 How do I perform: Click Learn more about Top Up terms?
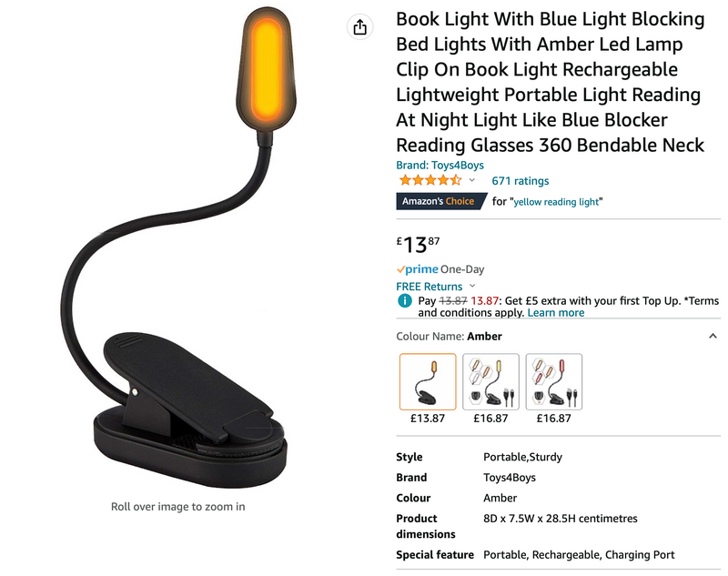pyautogui.click(x=556, y=313)
